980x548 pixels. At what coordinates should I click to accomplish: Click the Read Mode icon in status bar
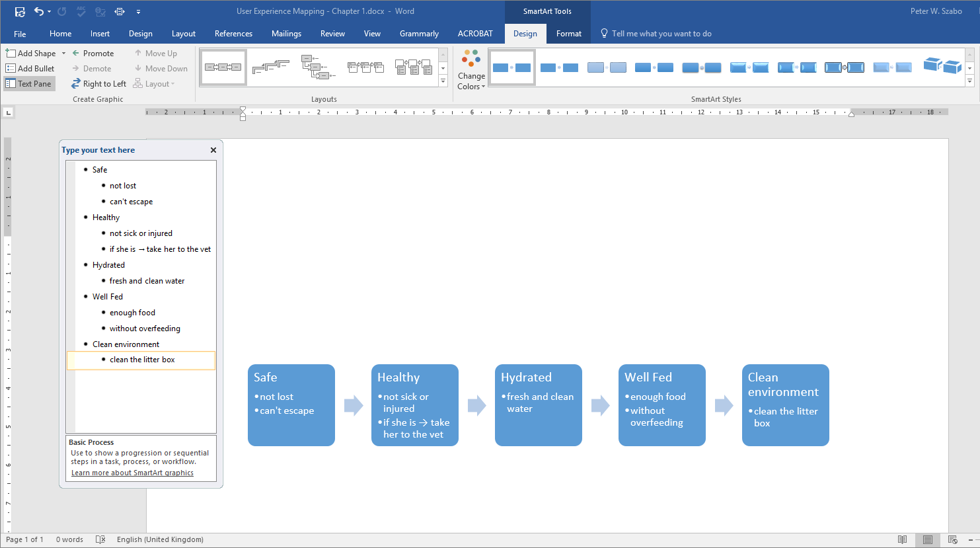coord(902,539)
